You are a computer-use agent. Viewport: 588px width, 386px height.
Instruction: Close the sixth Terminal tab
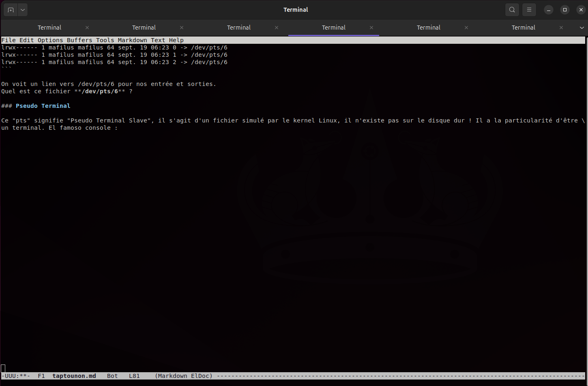561,28
